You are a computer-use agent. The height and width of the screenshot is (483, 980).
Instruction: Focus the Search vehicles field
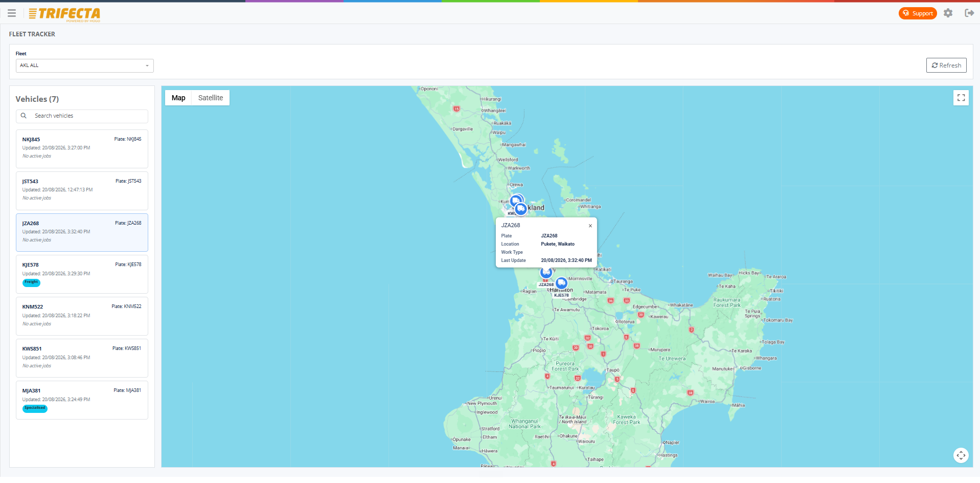[x=82, y=116]
